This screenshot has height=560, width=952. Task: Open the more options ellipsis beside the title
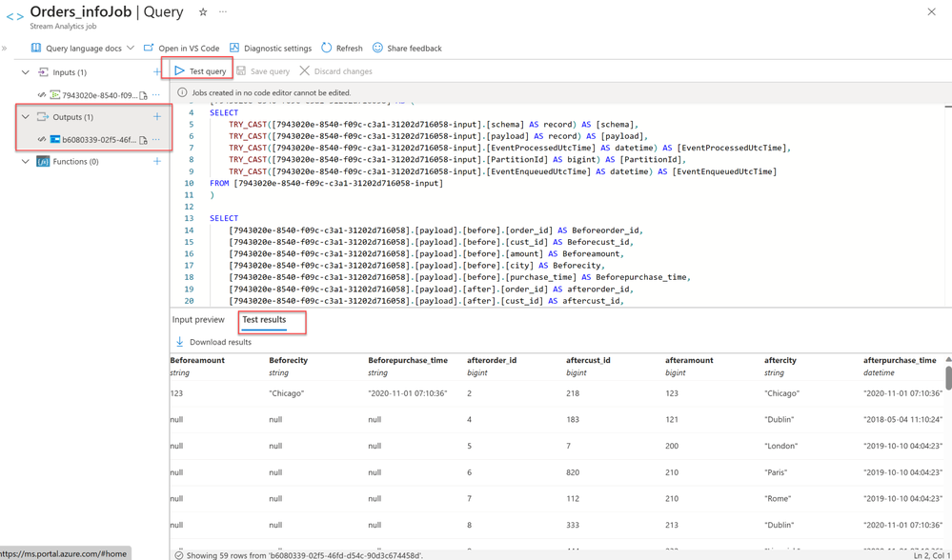click(223, 12)
